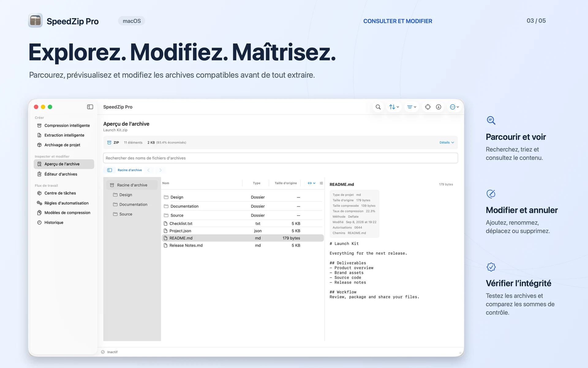The image size is (588, 368).
Task: Click the README.md preview title
Action: (x=342, y=185)
